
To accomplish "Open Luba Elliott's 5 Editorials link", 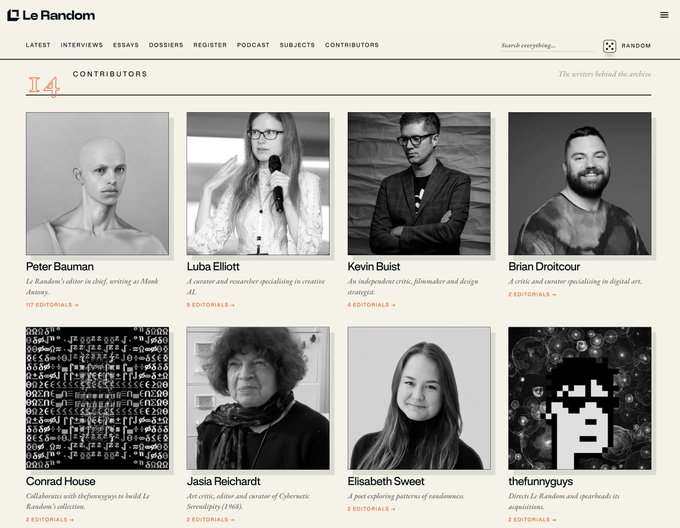I will (211, 305).
